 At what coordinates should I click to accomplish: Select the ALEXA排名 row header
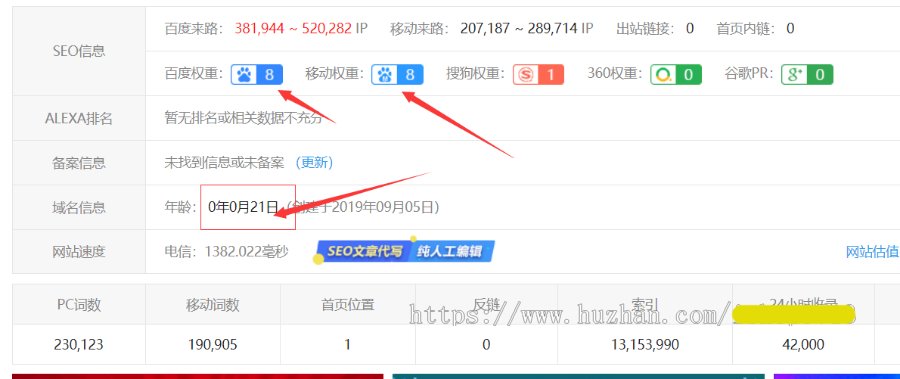pos(79,118)
